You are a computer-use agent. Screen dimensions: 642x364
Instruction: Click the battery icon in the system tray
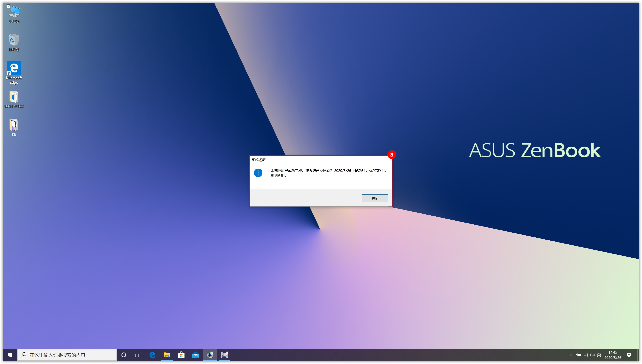click(578, 355)
